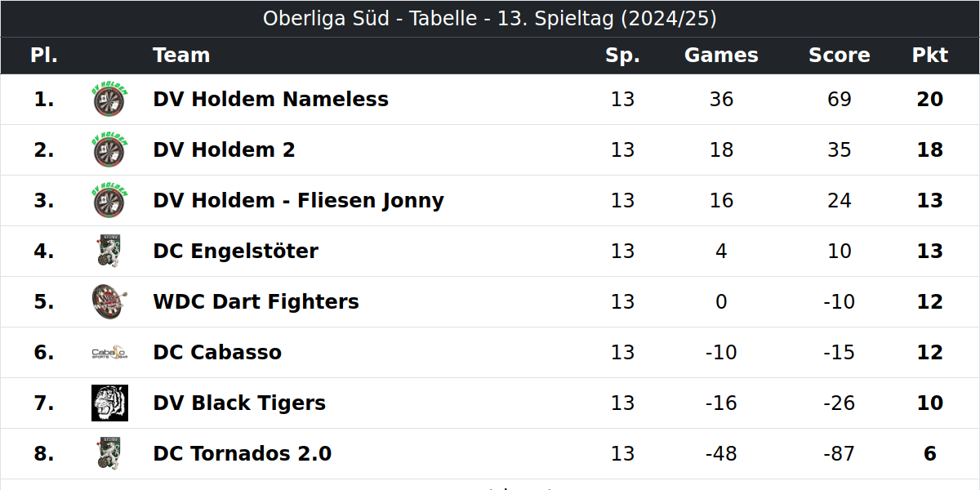980x490 pixels.
Task: Click the DC Tornados 2.0 crest logo
Action: (109, 454)
